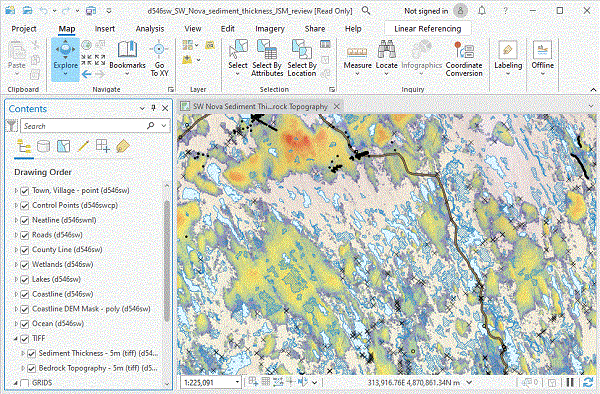The image size is (600, 394).
Task: Switch to List By Snapping view
Action: point(103,146)
